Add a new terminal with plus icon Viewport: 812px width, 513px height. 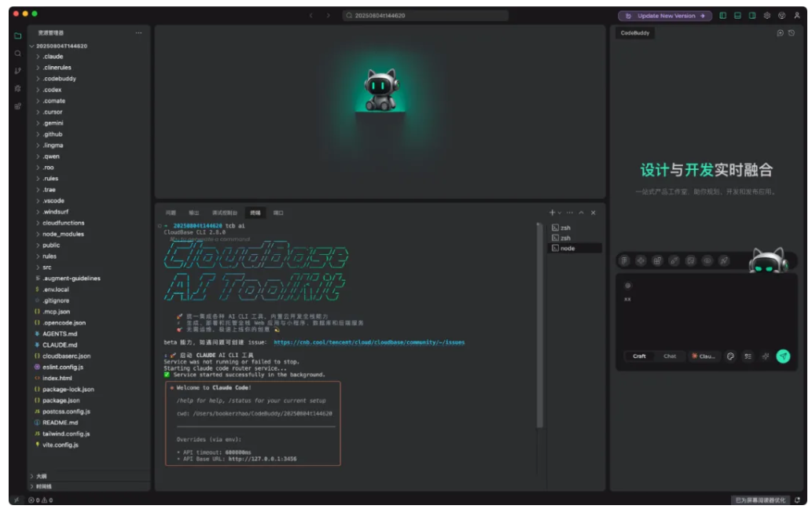[552, 213]
